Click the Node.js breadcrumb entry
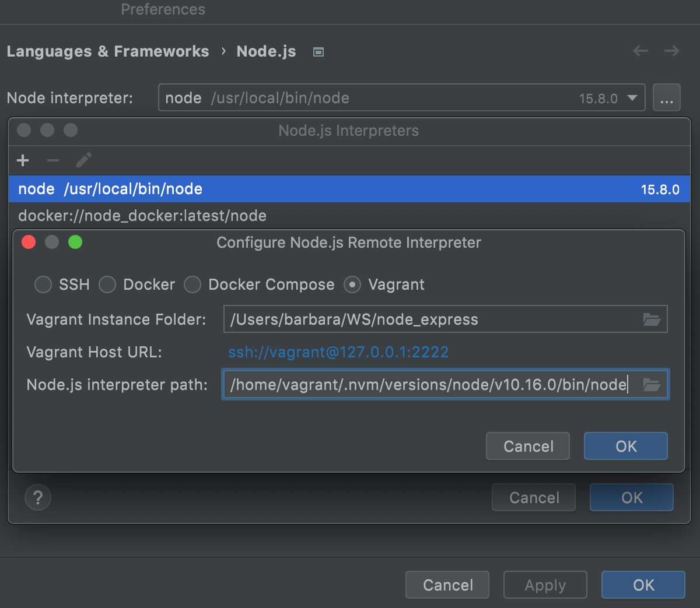The width and height of the screenshot is (700, 608). pos(266,51)
